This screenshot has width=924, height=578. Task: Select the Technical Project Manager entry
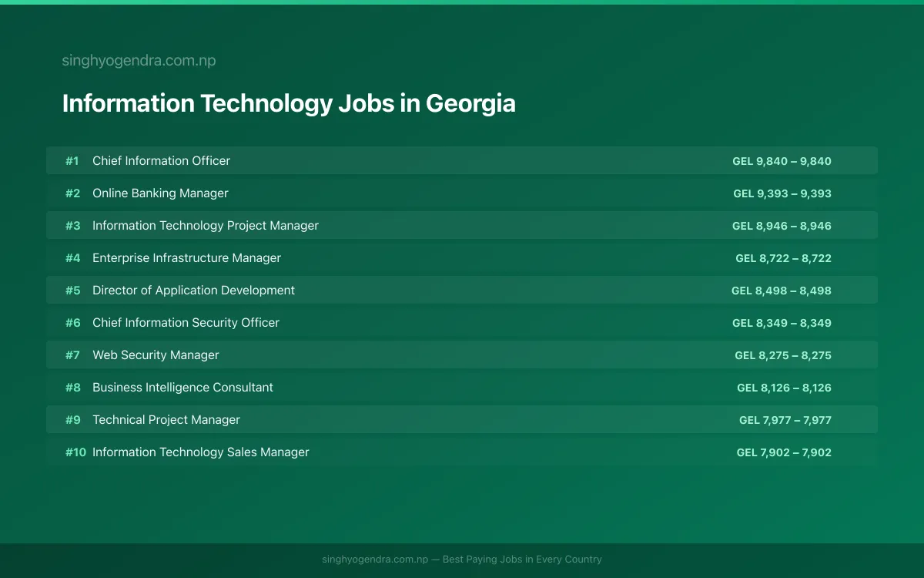tap(166, 420)
